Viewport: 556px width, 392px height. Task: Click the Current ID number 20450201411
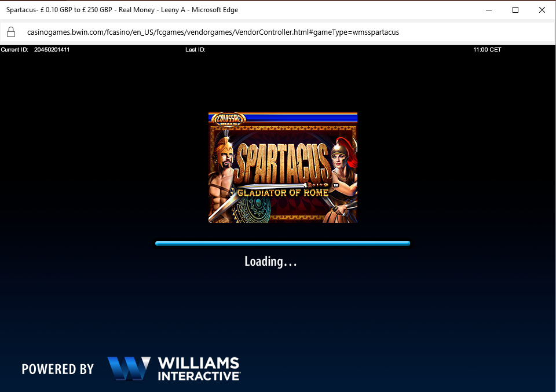click(52, 50)
